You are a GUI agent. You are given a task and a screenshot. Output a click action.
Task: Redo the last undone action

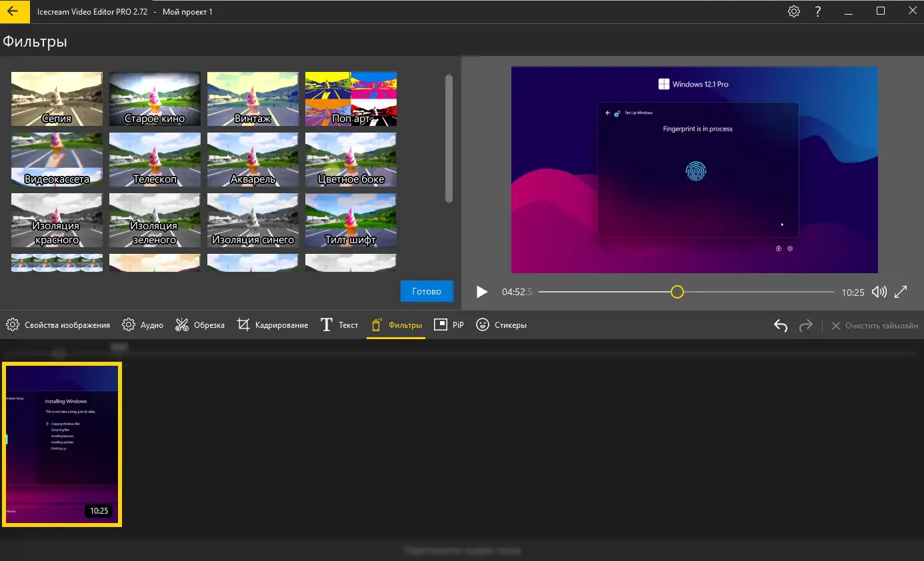pyautogui.click(x=806, y=325)
